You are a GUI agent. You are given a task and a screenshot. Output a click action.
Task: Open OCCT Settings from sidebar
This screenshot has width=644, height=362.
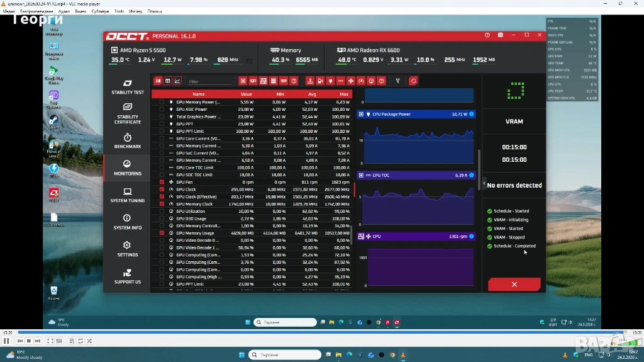click(x=128, y=249)
